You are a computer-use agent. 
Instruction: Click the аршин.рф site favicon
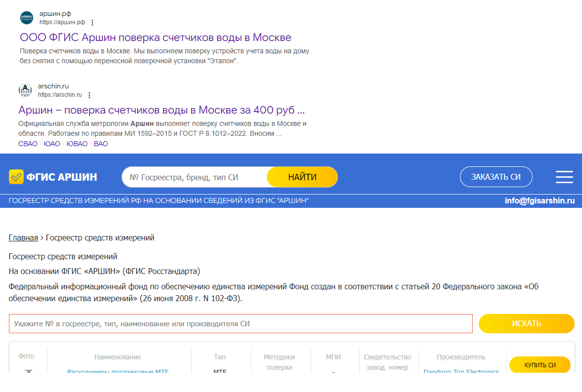(27, 18)
